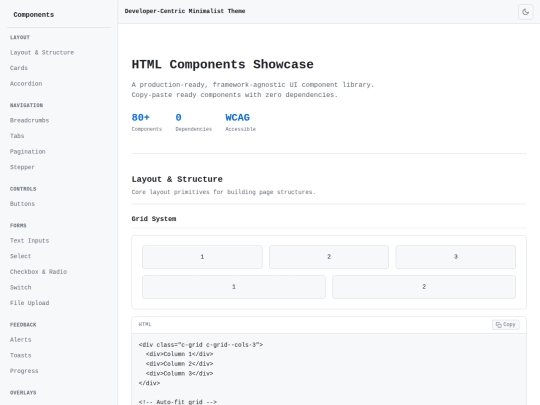Toggle dark mode with moon icon

click(x=526, y=12)
